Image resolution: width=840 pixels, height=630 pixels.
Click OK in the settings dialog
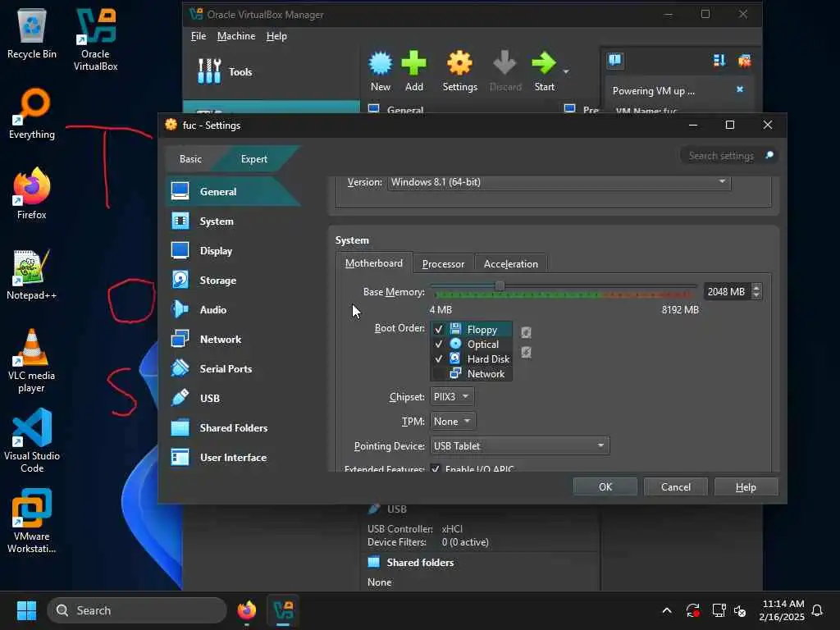pyautogui.click(x=605, y=486)
